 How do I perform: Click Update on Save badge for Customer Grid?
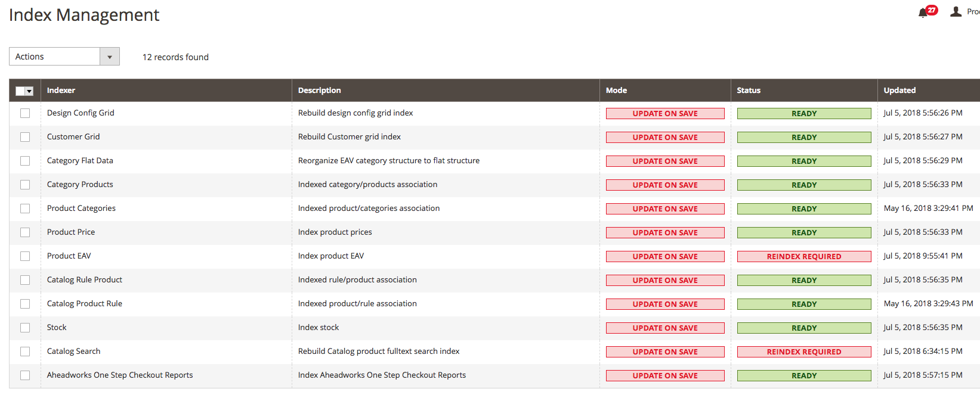(664, 138)
